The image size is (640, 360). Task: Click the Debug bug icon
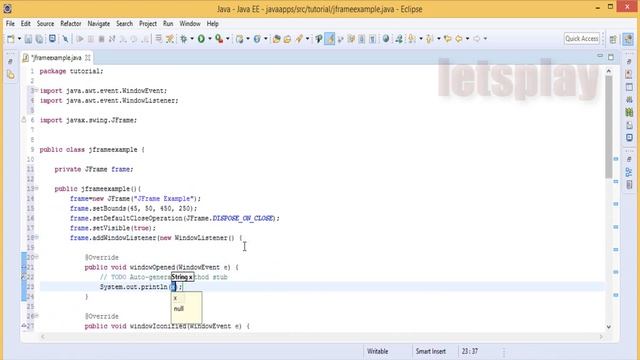(x=184, y=39)
